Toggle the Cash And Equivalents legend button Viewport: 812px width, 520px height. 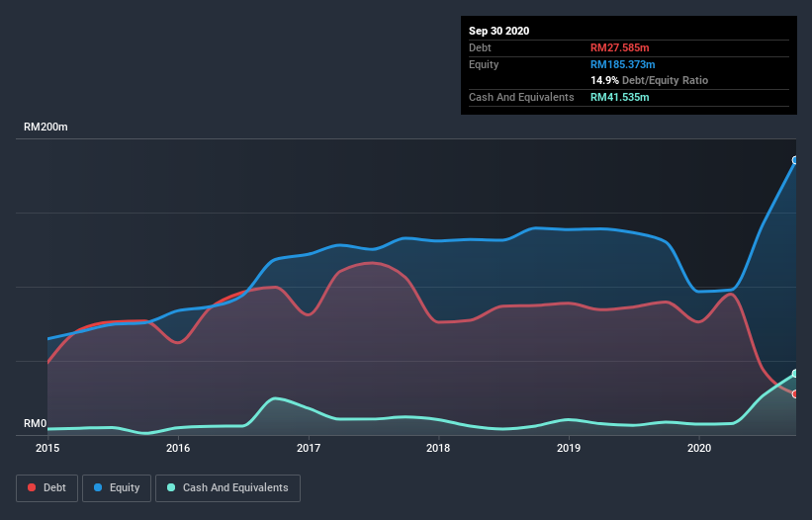click(227, 488)
